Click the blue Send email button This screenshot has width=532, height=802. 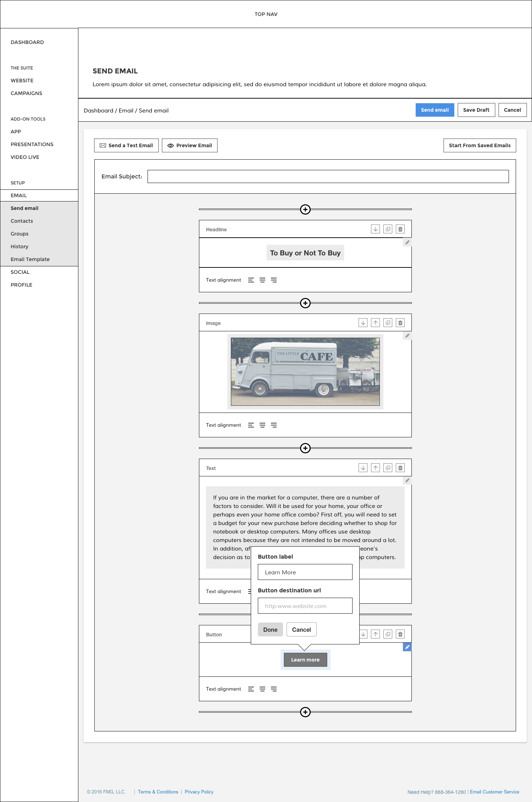tap(434, 110)
